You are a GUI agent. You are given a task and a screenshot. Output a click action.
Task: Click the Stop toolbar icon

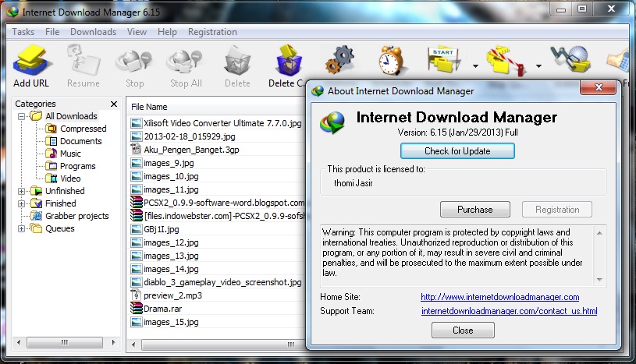click(x=134, y=60)
